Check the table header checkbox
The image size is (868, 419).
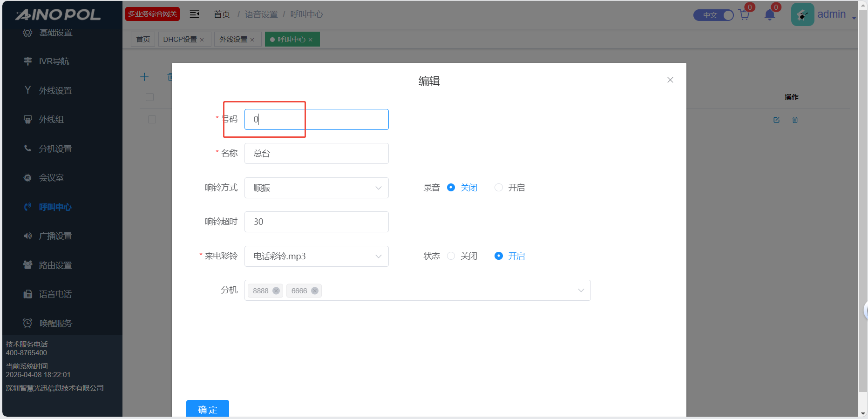tap(149, 97)
